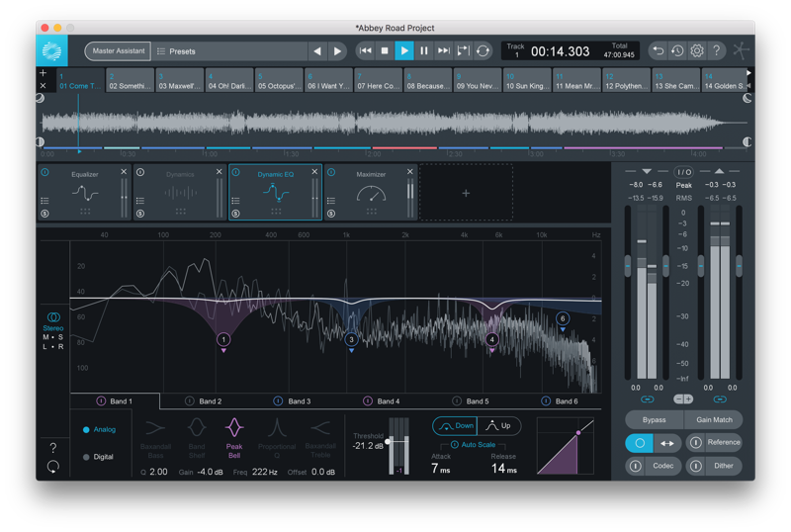Select Analog filter mode
The height and width of the screenshot is (532, 791).
[x=100, y=429]
